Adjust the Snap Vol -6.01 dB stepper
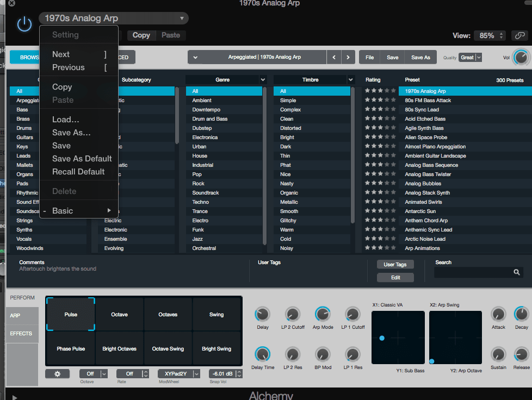The image size is (532, 400). click(x=239, y=373)
